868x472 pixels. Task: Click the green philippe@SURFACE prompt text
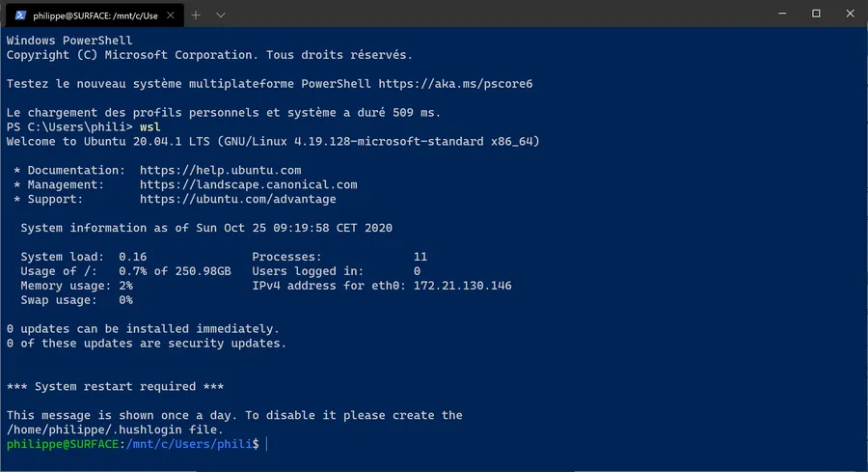tap(63, 444)
